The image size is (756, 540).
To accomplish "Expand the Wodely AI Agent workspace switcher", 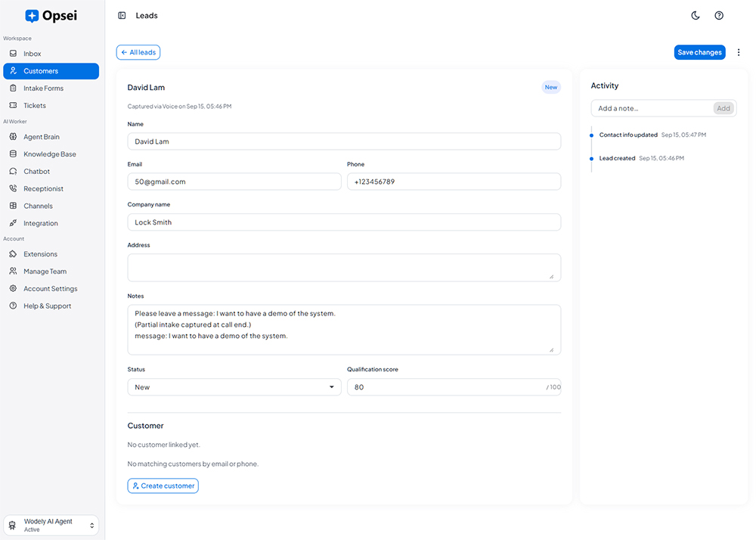I will [51, 525].
